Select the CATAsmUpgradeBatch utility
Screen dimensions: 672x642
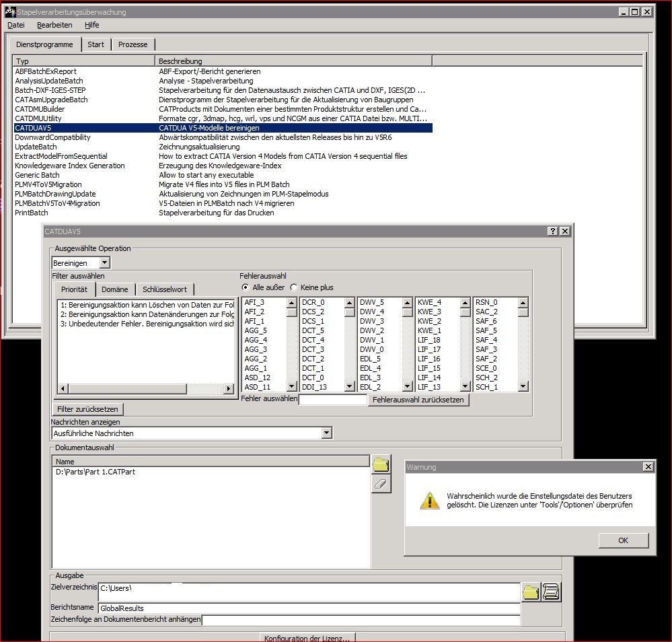pos(223,100)
